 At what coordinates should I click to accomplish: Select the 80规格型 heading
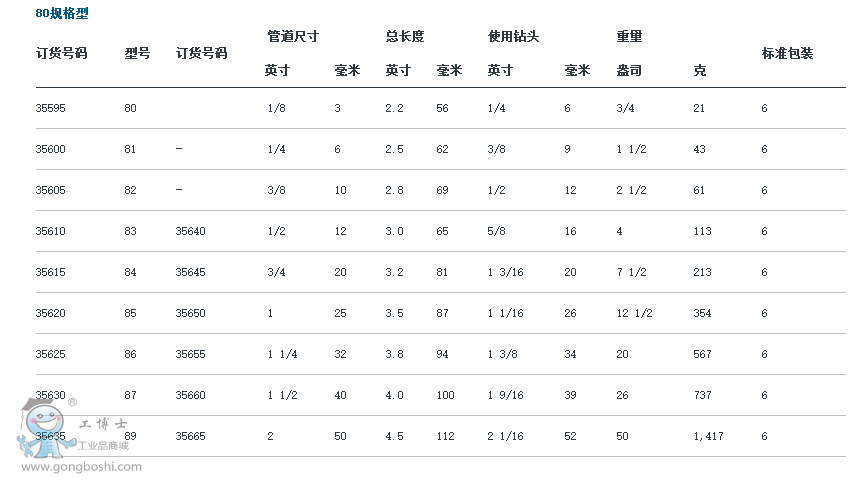(x=62, y=13)
